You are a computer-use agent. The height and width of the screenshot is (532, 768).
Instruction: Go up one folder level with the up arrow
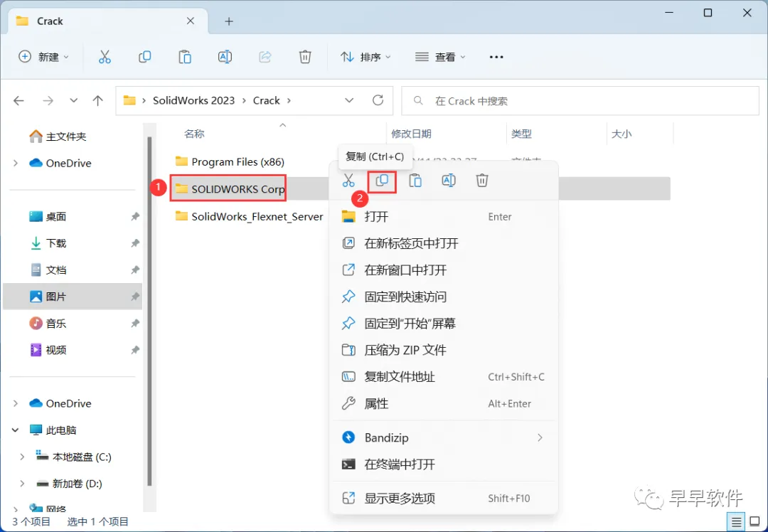(x=98, y=100)
